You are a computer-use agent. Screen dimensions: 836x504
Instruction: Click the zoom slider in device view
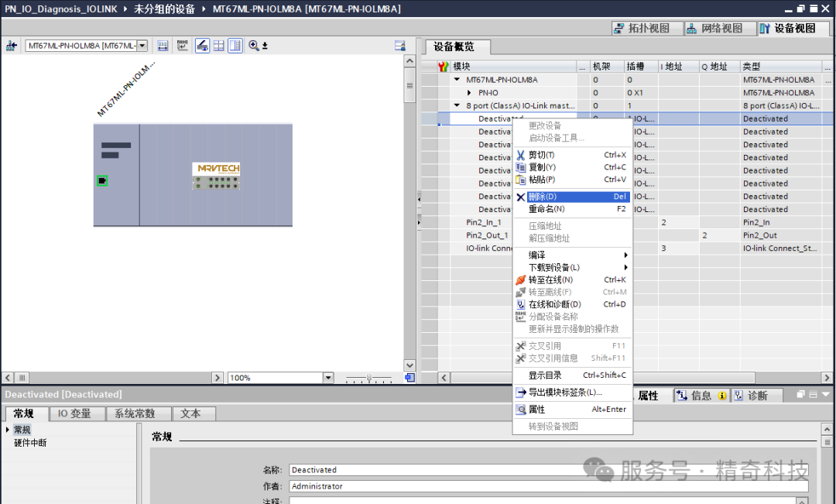368,378
